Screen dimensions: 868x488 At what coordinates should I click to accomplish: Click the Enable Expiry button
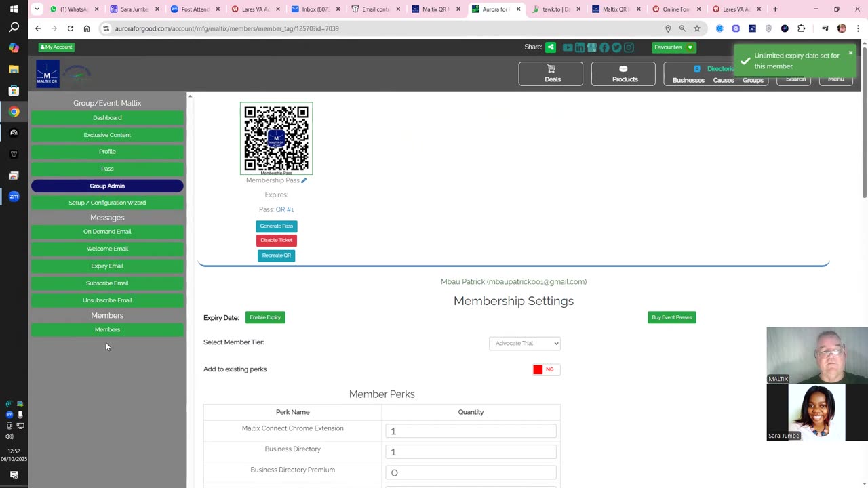click(265, 317)
